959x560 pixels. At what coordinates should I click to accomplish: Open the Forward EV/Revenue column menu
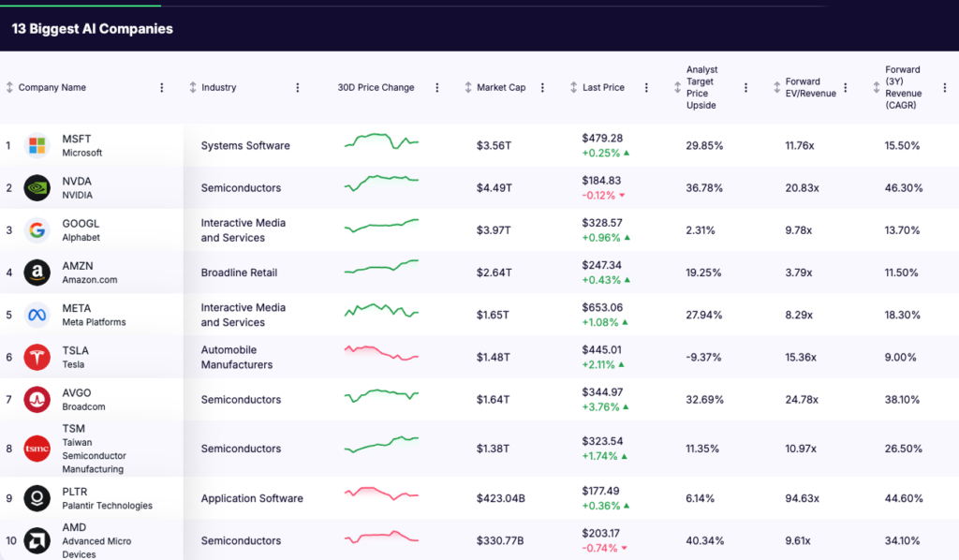[x=846, y=87]
